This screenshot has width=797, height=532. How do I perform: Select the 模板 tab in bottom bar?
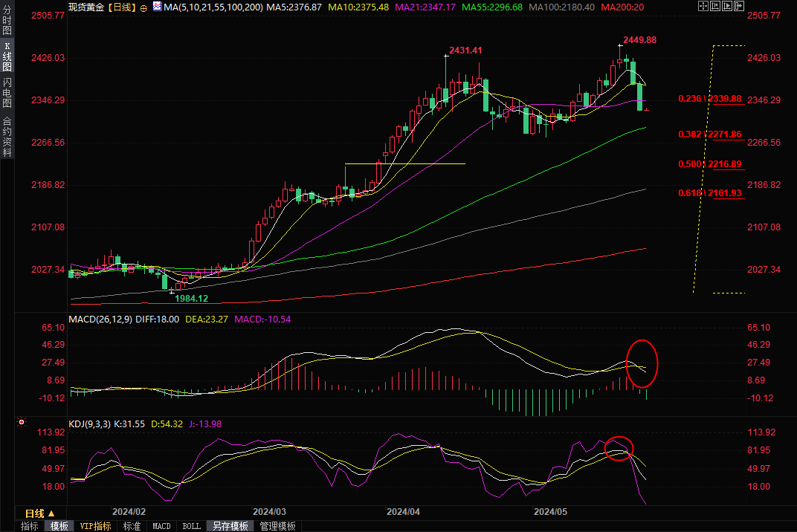(59, 526)
